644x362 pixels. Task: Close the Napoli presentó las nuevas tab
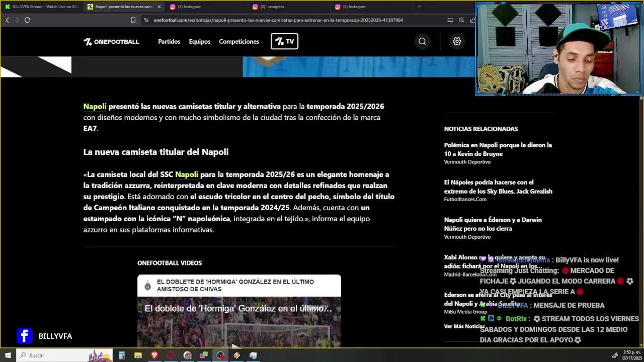[x=159, y=7]
